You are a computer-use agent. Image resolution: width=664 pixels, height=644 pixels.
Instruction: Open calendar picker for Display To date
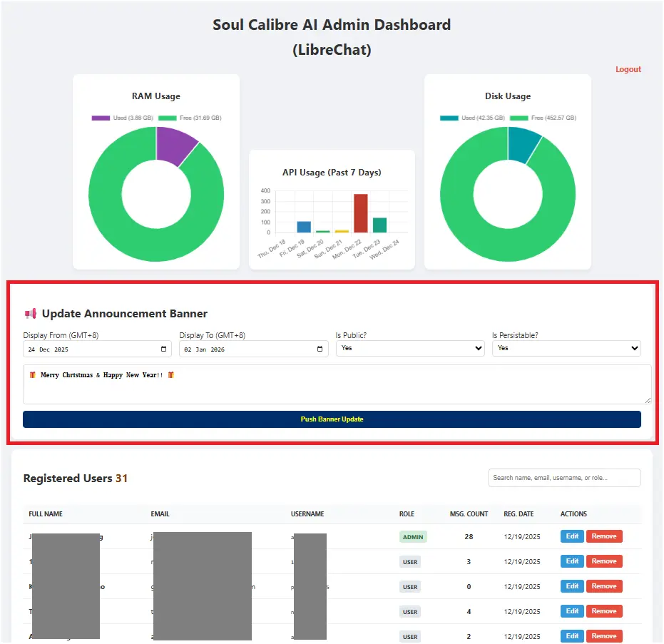[x=320, y=349]
